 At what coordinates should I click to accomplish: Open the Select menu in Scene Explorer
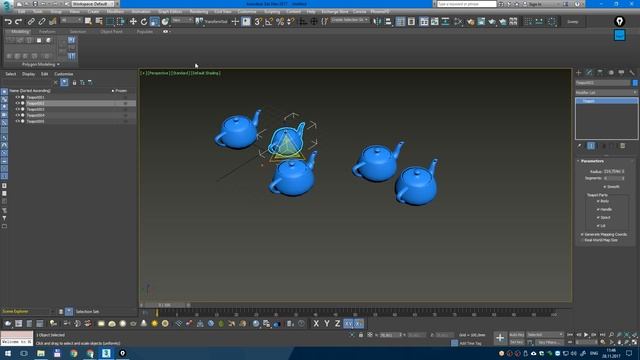point(11,74)
